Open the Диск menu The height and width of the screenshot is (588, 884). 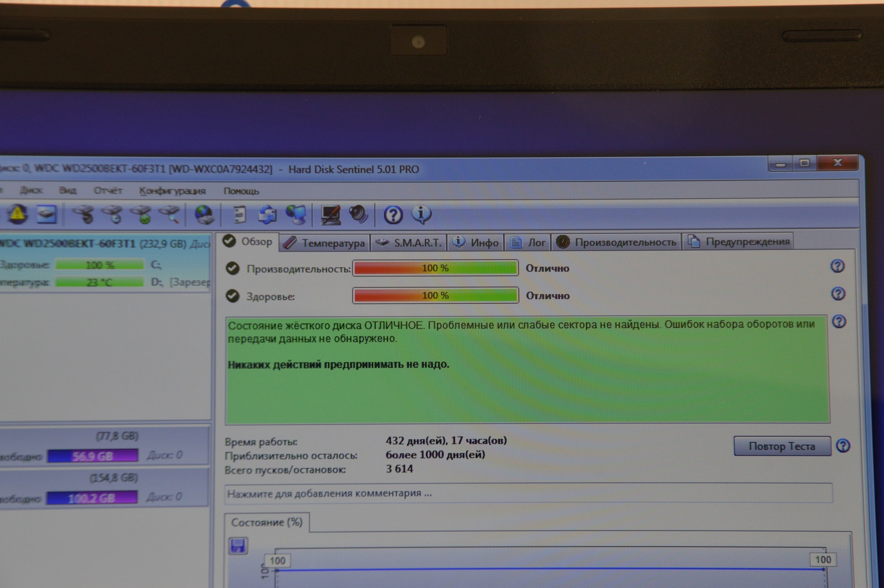31,190
